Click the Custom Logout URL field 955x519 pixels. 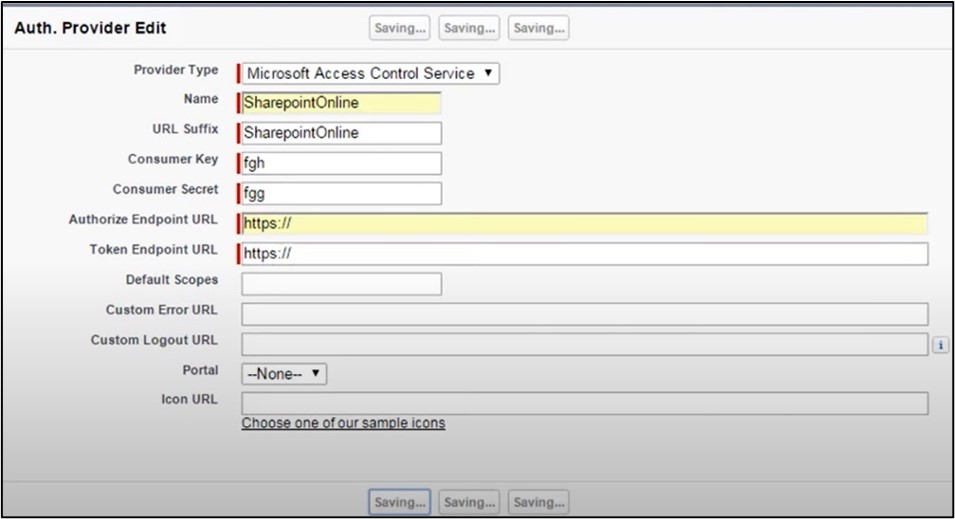pyautogui.click(x=585, y=344)
